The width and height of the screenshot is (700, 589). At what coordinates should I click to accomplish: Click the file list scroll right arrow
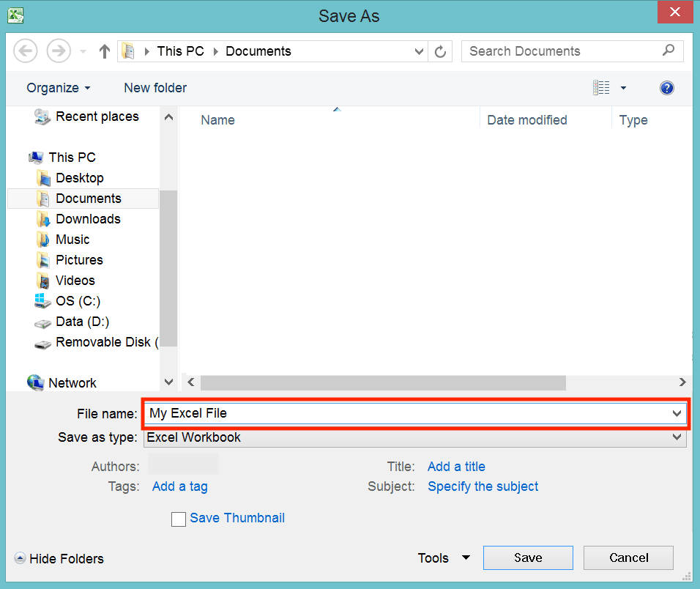[x=682, y=382]
